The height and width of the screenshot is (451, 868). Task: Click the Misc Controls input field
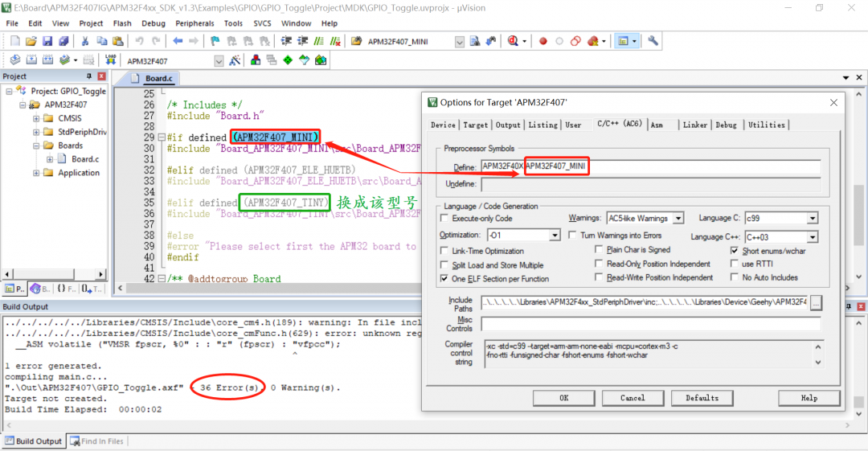(x=650, y=323)
